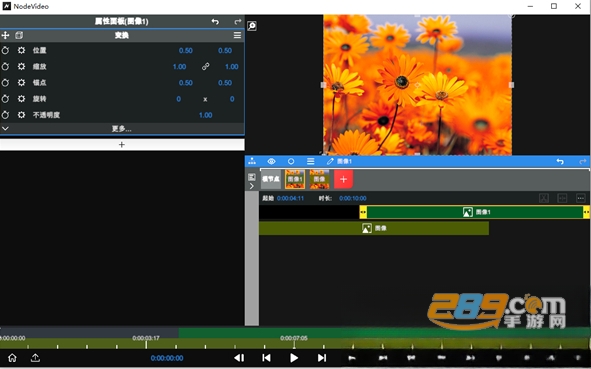Open the timeline toolbar hamburger menu

coord(311,161)
